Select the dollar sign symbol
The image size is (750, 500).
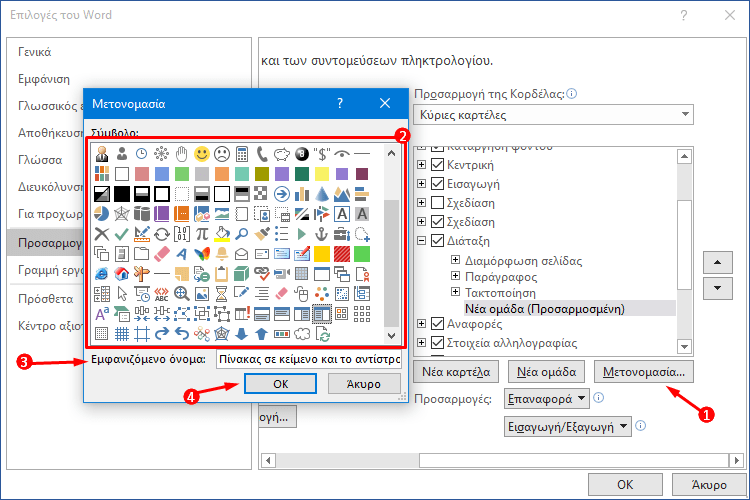click(x=322, y=154)
